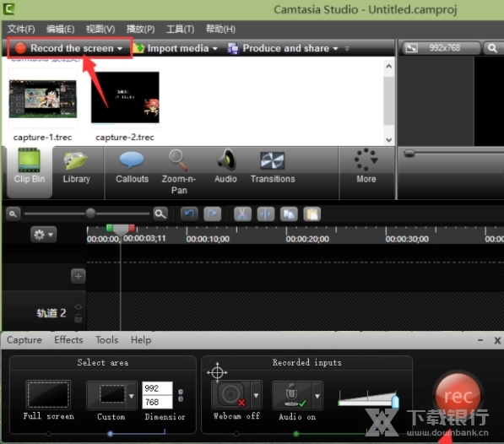Close the recorder panel
Viewport: 504px width, 444px height.
(497, 340)
